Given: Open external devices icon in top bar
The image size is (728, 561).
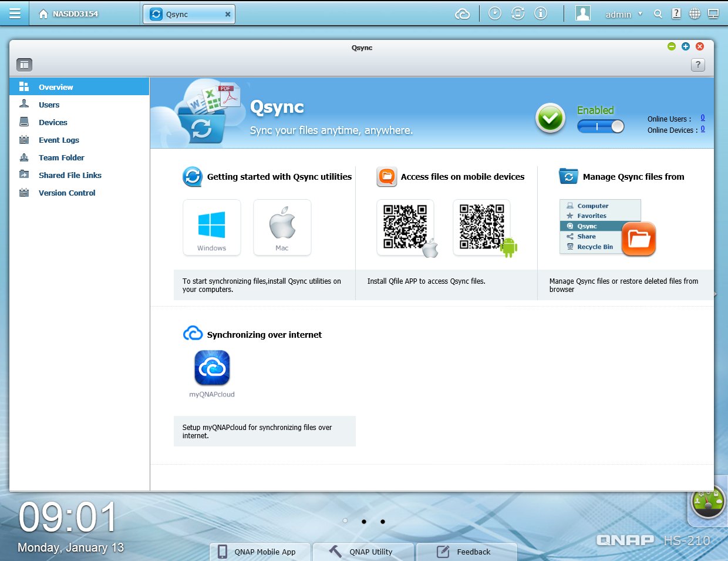Looking at the screenshot, I should 518,13.
